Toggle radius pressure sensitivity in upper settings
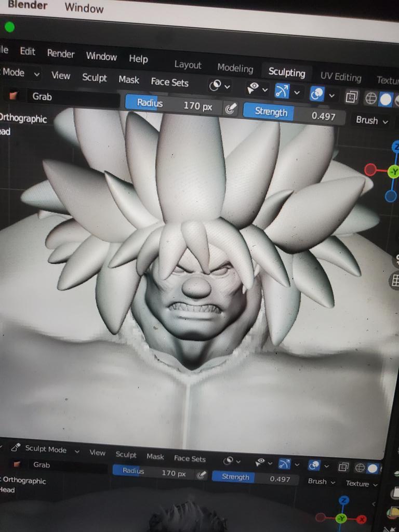The image size is (399, 532). click(x=230, y=109)
